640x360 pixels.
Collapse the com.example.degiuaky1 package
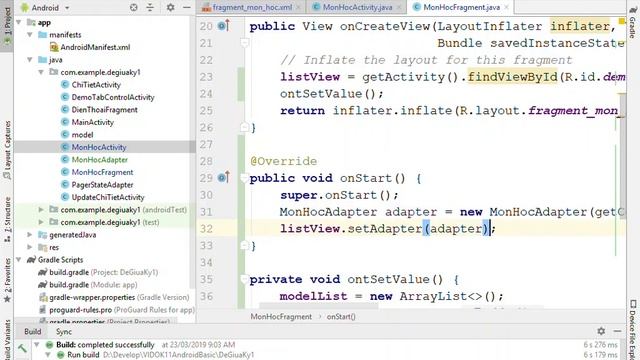[x=41, y=72]
